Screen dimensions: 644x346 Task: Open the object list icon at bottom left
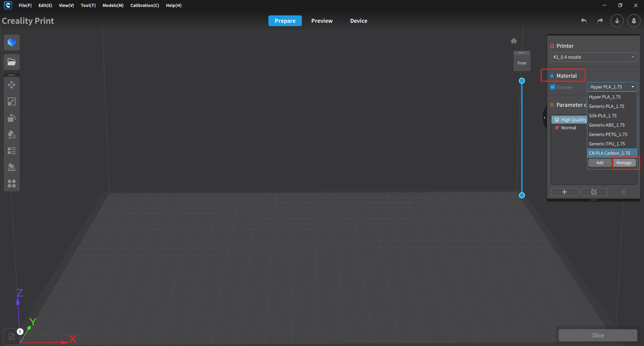pos(12,337)
